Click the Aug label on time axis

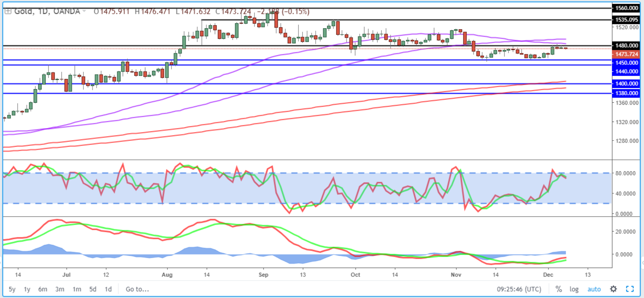[167, 275]
